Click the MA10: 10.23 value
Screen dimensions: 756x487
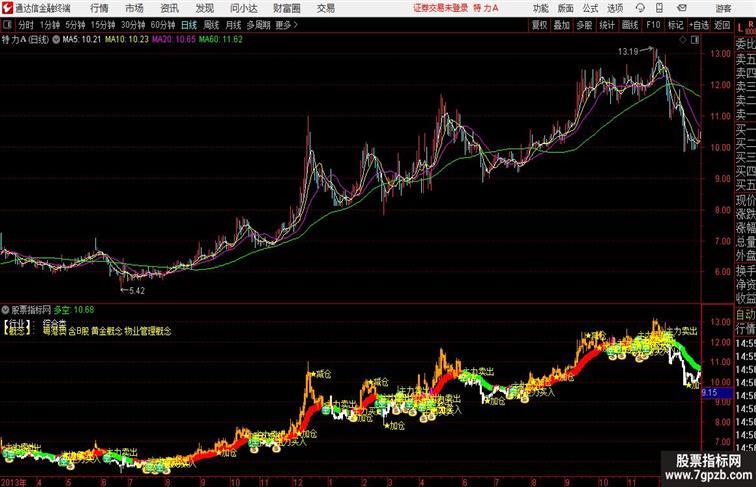tap(127, 40)
